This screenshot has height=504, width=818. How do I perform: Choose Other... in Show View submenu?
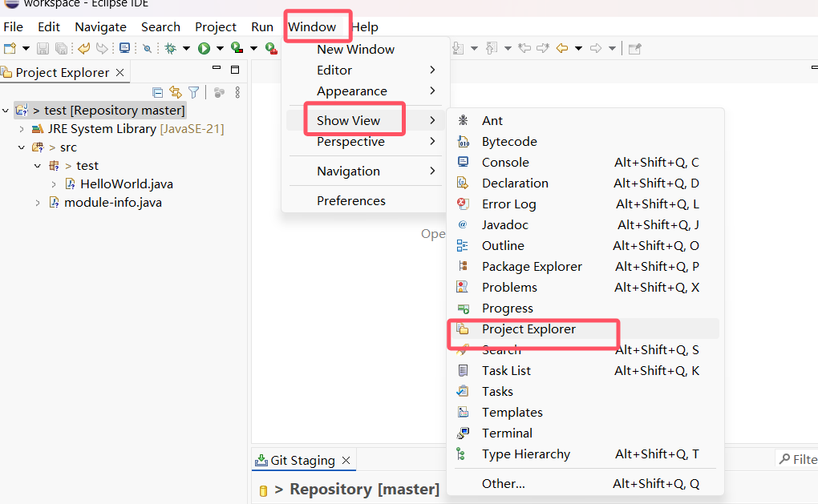585,484
